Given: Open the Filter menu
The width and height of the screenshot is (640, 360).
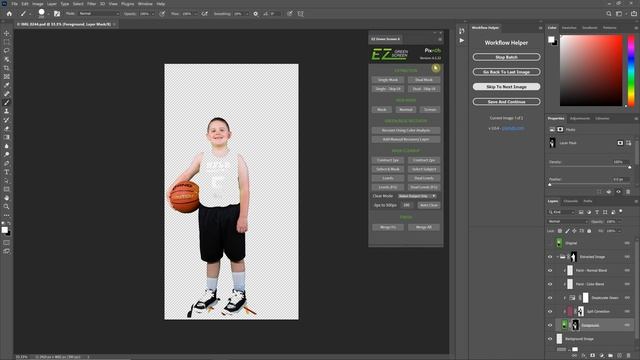Looking at the screenshot, I should tap(91, 4).
